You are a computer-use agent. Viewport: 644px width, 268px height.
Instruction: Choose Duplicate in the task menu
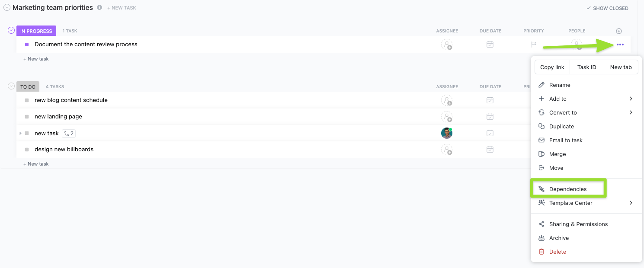coord(561,126)
